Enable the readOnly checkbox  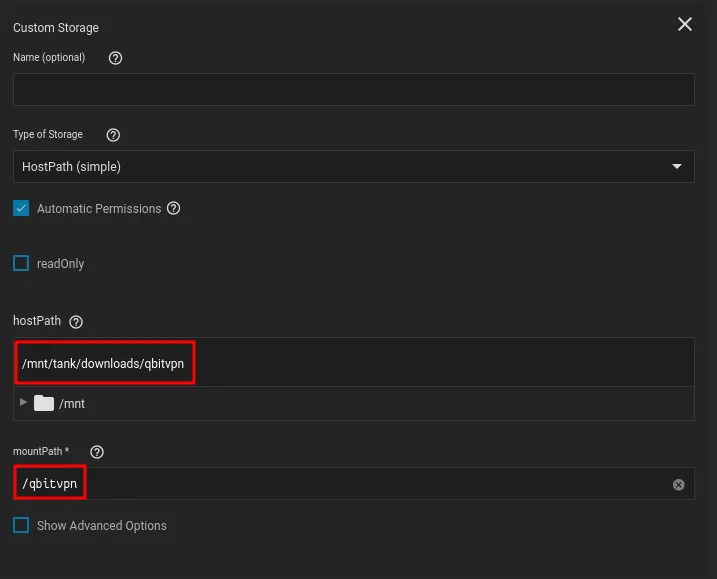click(21, 264)
